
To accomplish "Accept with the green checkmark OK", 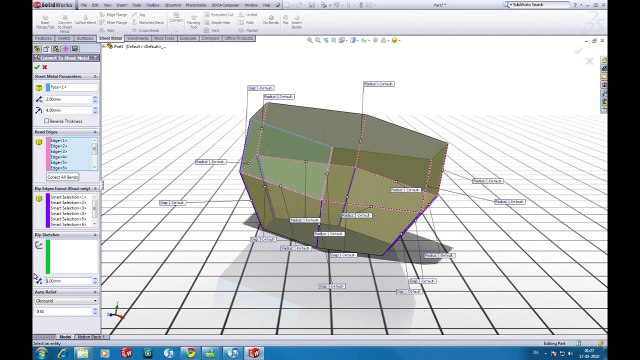I will point(37,67).
